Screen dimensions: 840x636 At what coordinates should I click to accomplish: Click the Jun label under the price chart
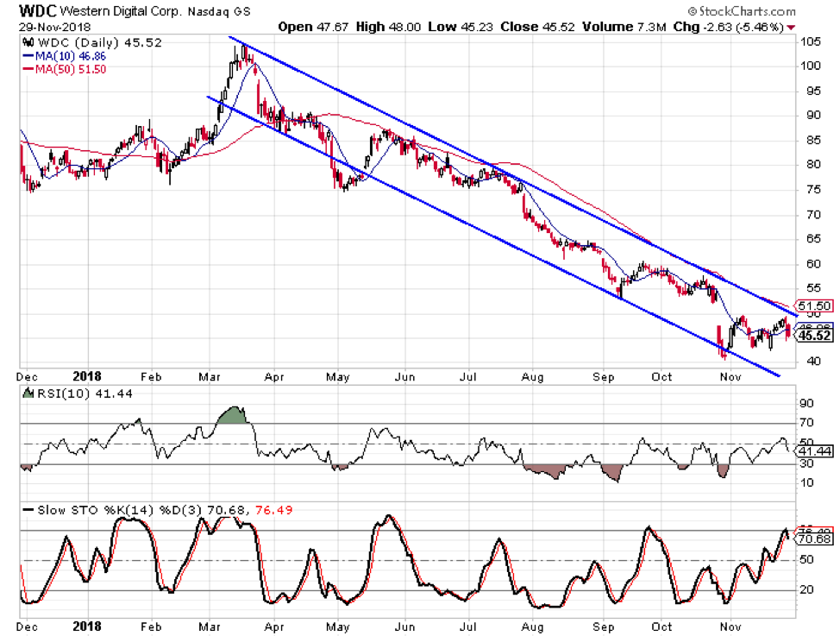404,377
